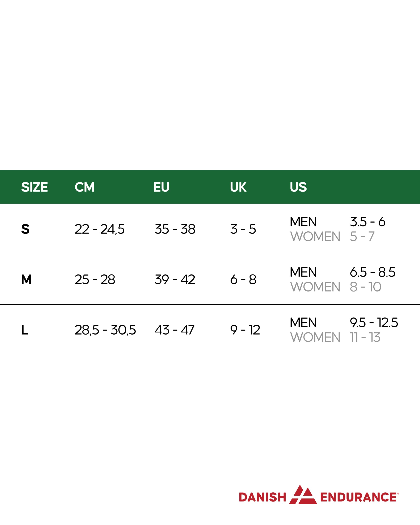Select the SIZE column header
This screenshot has height=525, width=420.
pyautogui.click(x=34, y=187)
